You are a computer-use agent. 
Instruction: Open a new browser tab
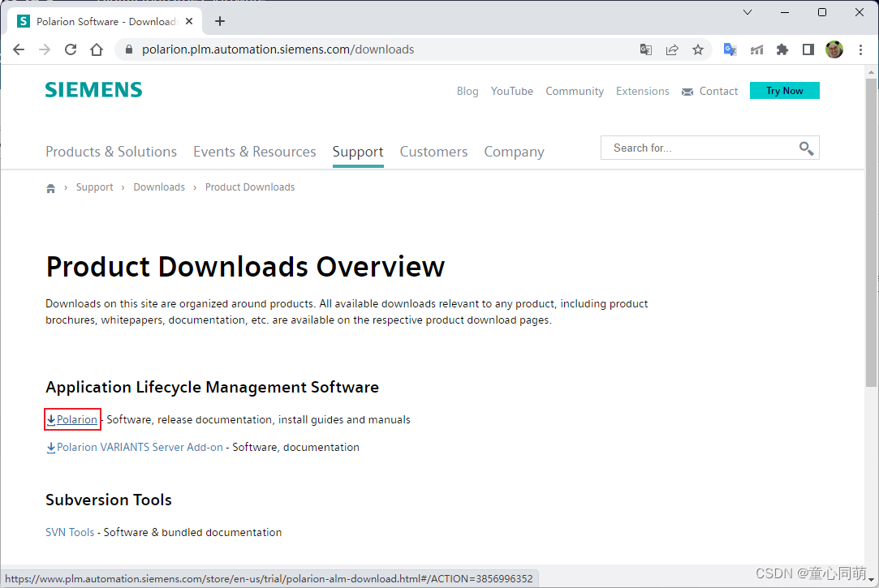(x=220, y=21)
